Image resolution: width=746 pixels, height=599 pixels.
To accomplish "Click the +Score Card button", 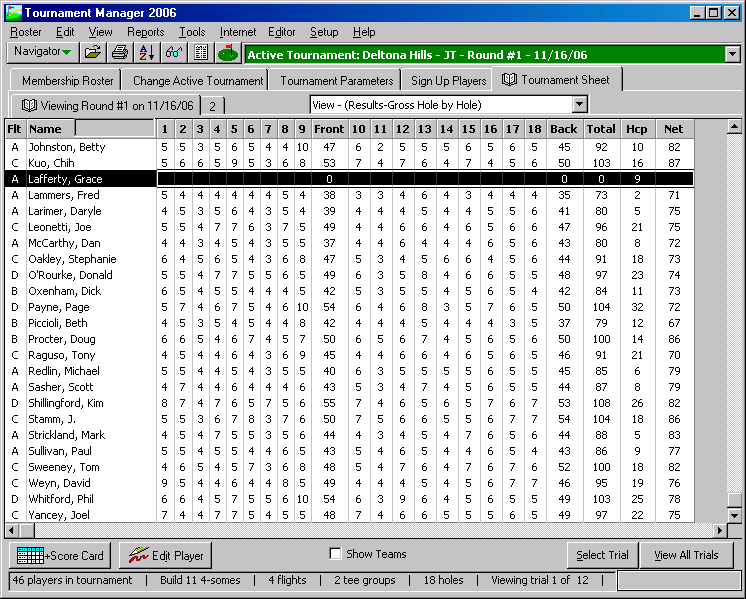I will [x=60, y=555].
